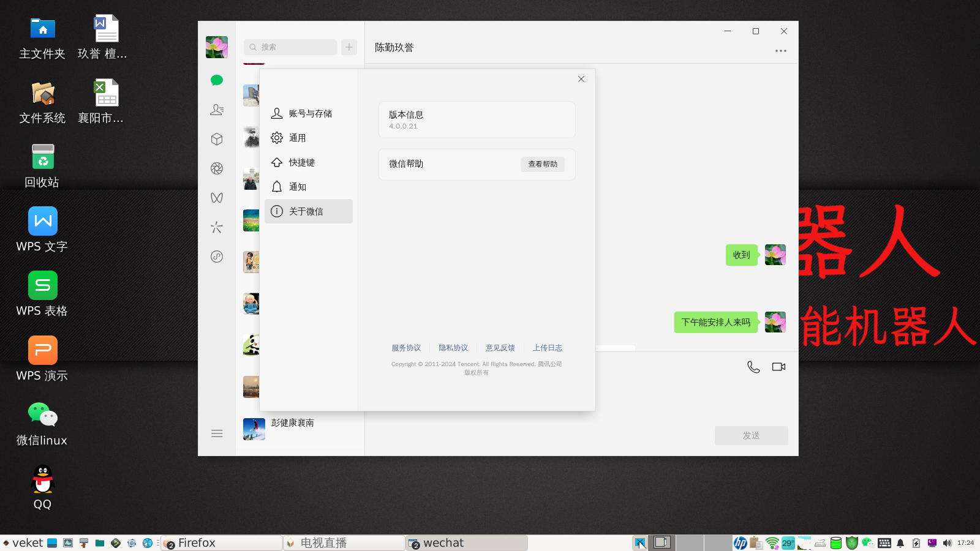Open the Chats icon in WeChat sidebar

217,80
